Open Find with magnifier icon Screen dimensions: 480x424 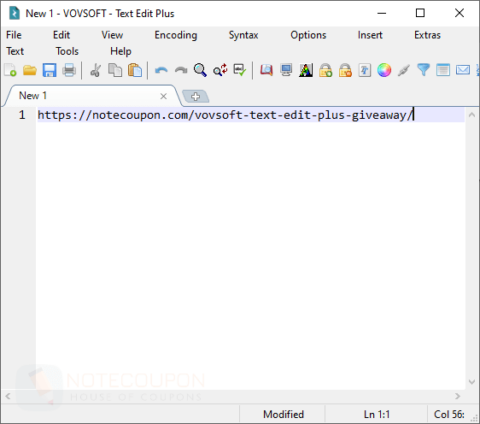200,70
